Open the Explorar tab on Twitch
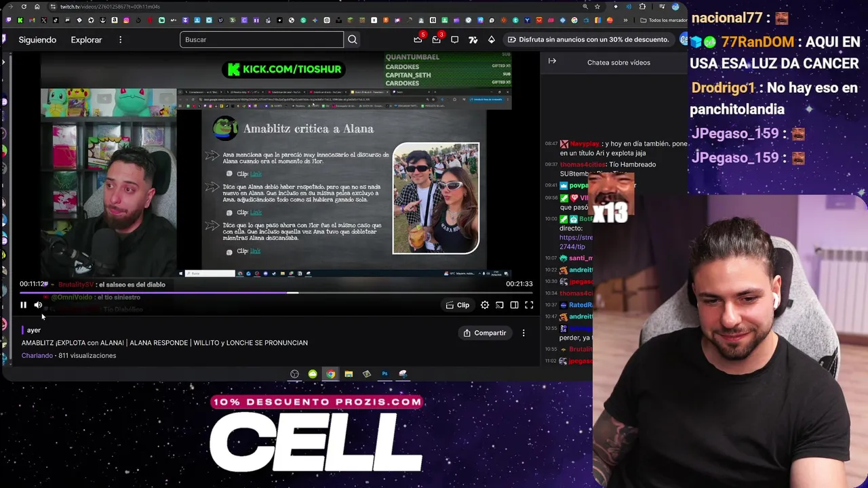Viewport: 868px width, 488px height. pos(86,40)
